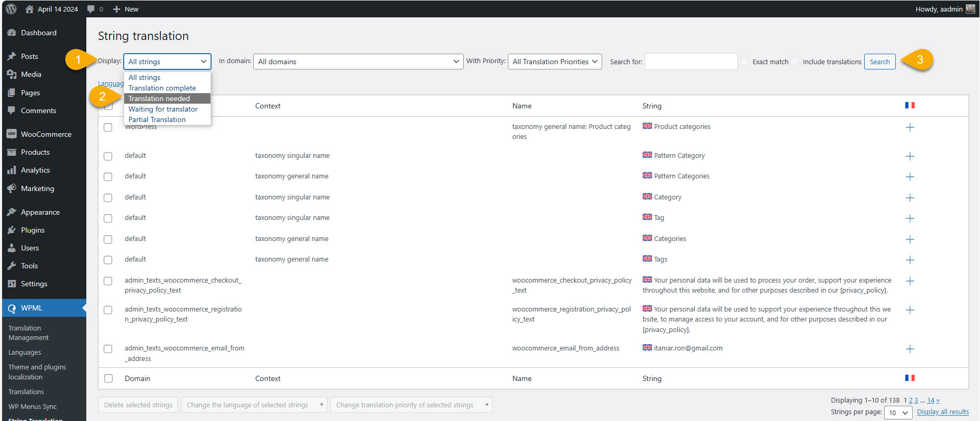The image size is (980, 421).
Task: Collapse the Display 'All strings' dropdown
Action: pyautogui.click(x=167, y=62)
